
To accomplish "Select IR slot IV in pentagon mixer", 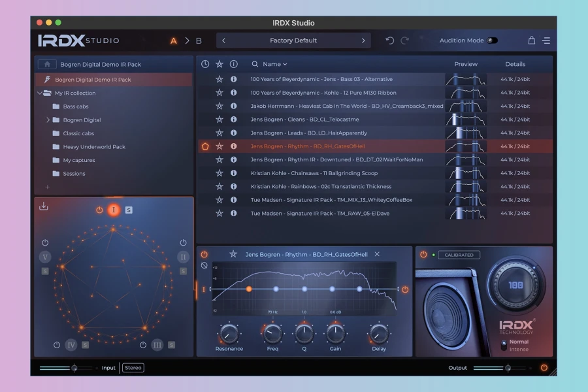I will pyautogui.click(x=71, y=345).
